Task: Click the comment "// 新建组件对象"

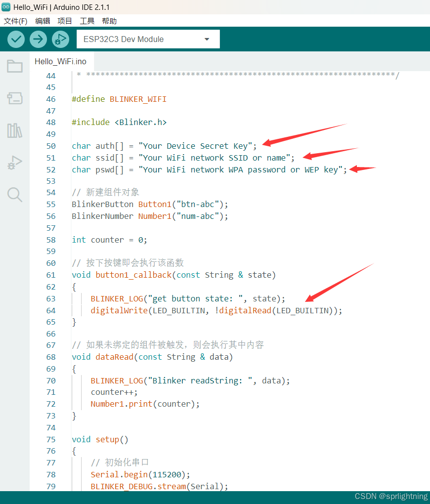Action: click(105, 192)
